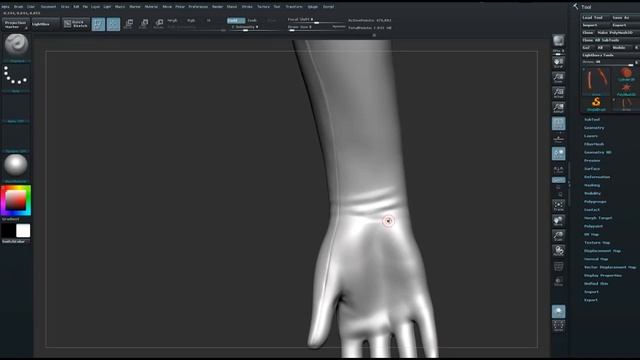Image resolution: width=640 pixels, height=360 pixels.
Task: Toggle the Local symmetry button
Action: point(558,154)
